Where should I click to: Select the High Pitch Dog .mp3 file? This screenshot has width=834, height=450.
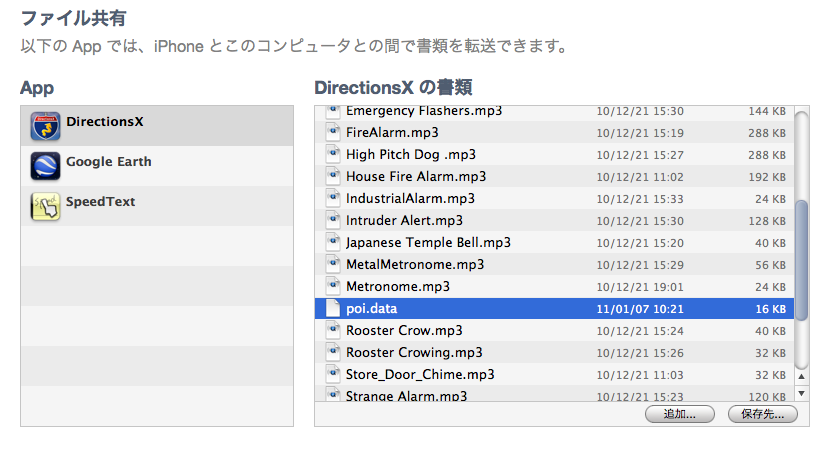point(554,155)
